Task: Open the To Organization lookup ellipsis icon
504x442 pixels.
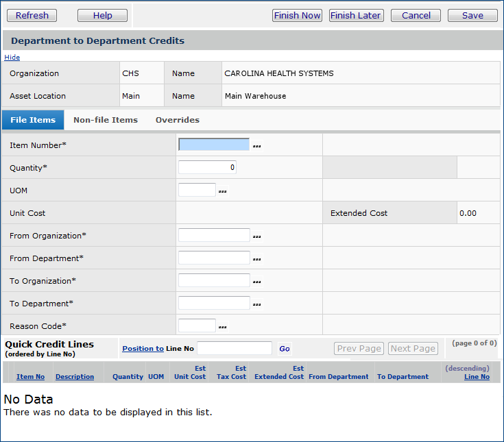Action: tap(257, 282)
